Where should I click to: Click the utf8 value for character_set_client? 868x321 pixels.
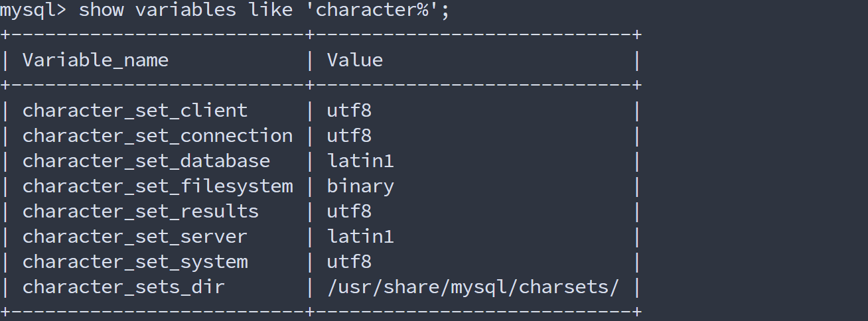(349, 110)
